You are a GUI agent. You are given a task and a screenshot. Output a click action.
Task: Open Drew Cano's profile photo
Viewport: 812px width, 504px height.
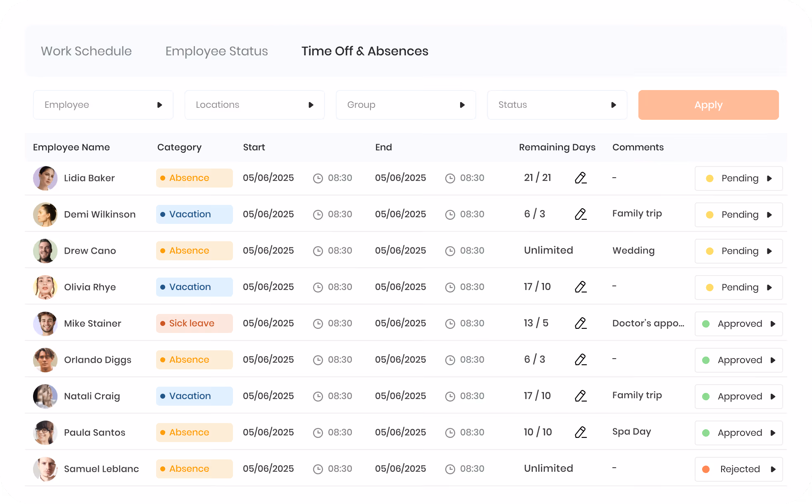click(x=45, y=251)
